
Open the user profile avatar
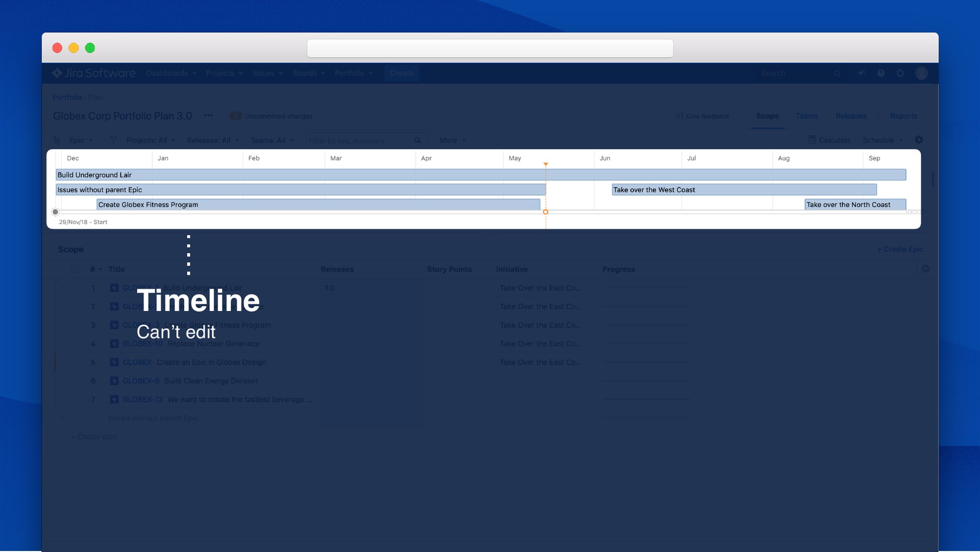tap(922, 73)
